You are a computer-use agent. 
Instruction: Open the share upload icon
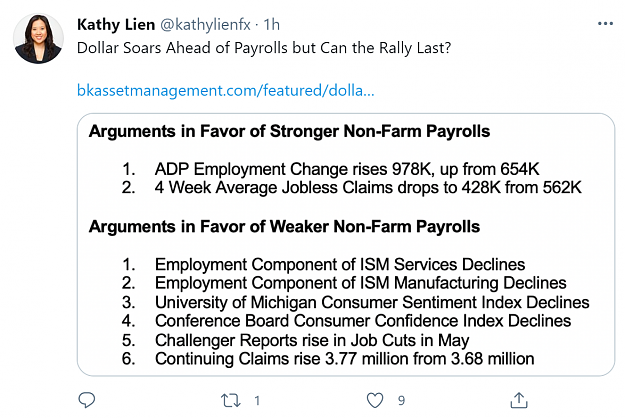519,400
